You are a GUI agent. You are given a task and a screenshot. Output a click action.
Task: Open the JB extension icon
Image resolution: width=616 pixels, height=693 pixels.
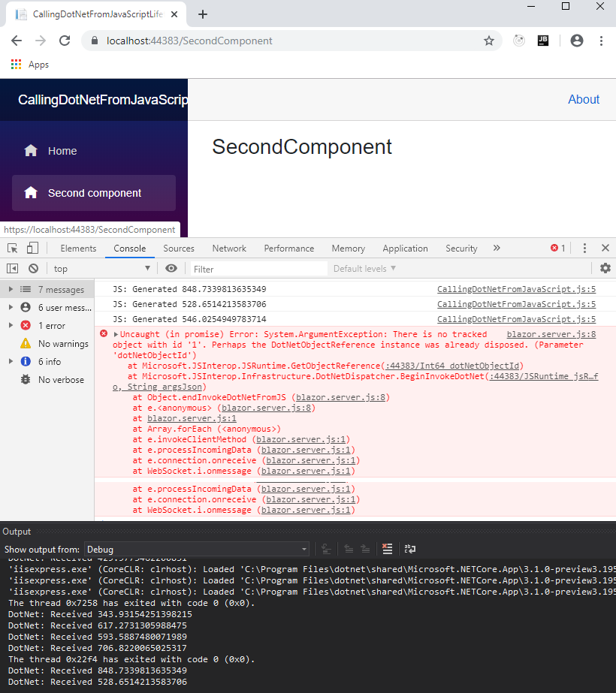coord(542,41)
